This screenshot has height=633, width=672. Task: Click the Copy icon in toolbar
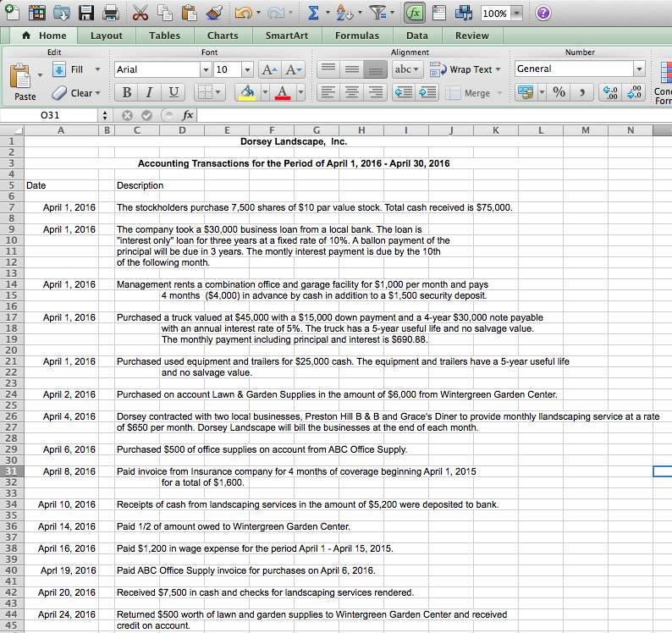pos(164,13)
